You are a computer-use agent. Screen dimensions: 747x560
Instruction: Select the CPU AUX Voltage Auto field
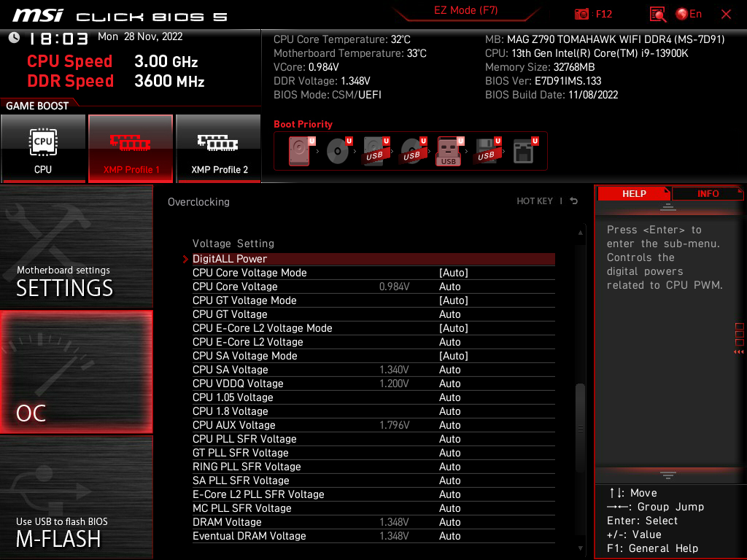point(449,425)
